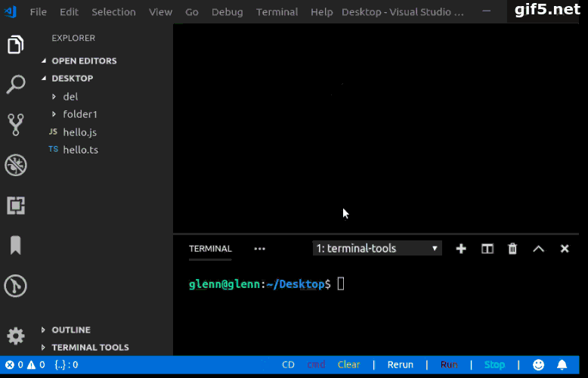The width and height of the screenshot is (588, 378).
Task: Expand the folder1 folder
Action: [x=80, y=114]
